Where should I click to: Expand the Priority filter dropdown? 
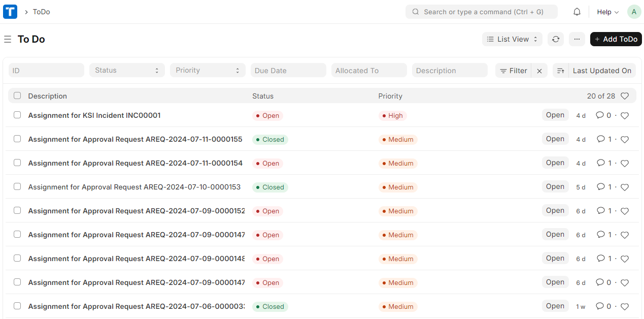pos(208,71)
